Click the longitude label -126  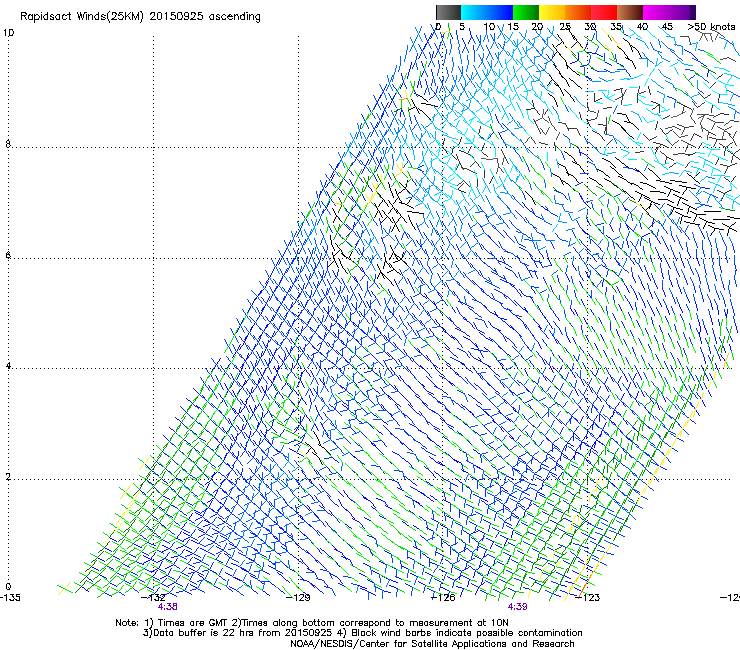point(443,598)
